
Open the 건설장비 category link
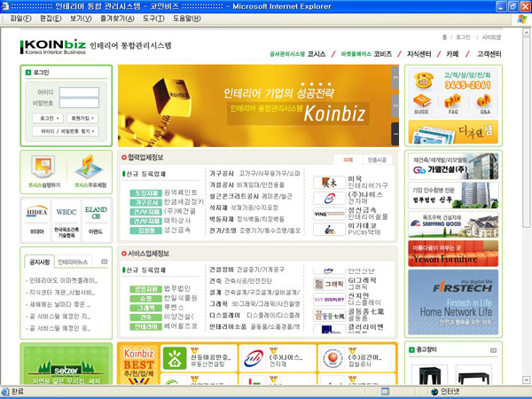[x=222, y=270]
